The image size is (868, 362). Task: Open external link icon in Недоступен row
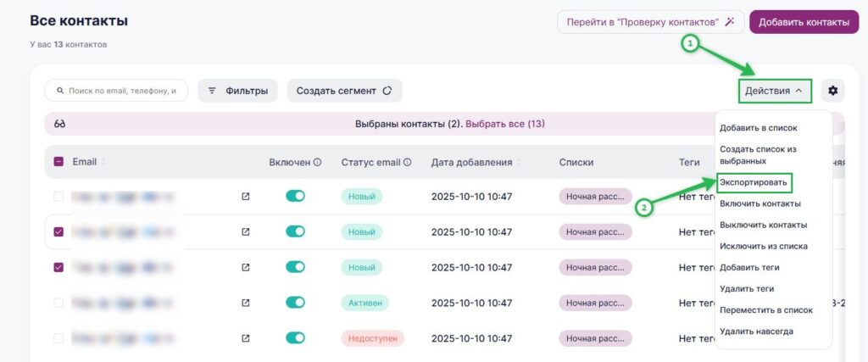pos(246,338)
